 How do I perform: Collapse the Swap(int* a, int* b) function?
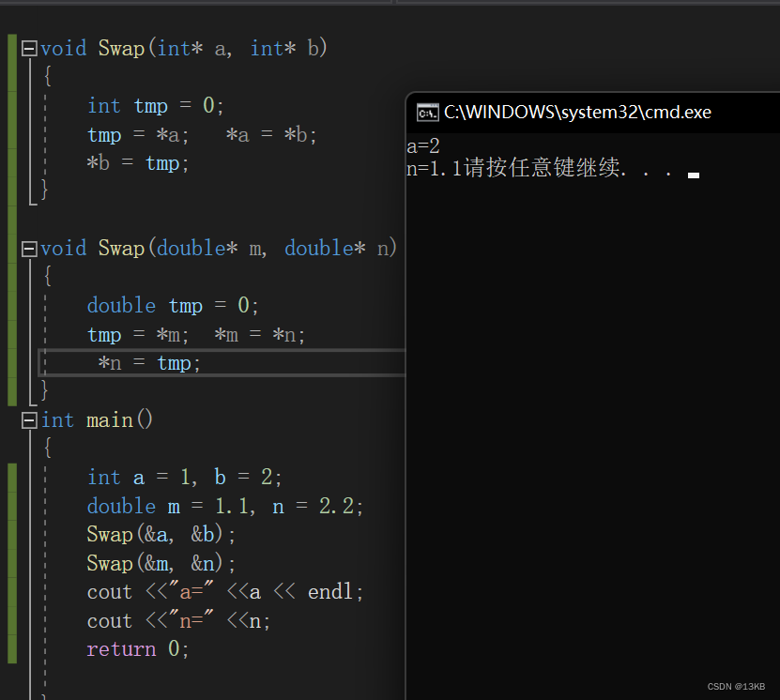29,49
